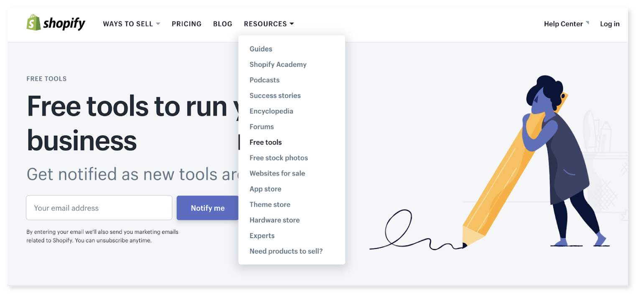
Task: Click the email address input field
Action: [x=99, y=208]
